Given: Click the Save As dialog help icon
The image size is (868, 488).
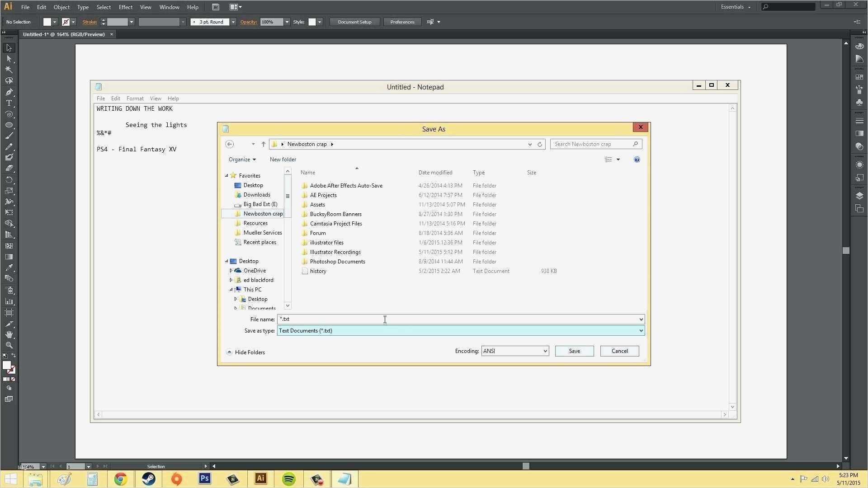Looking at the screenshot, I should [x=637, y=160].
